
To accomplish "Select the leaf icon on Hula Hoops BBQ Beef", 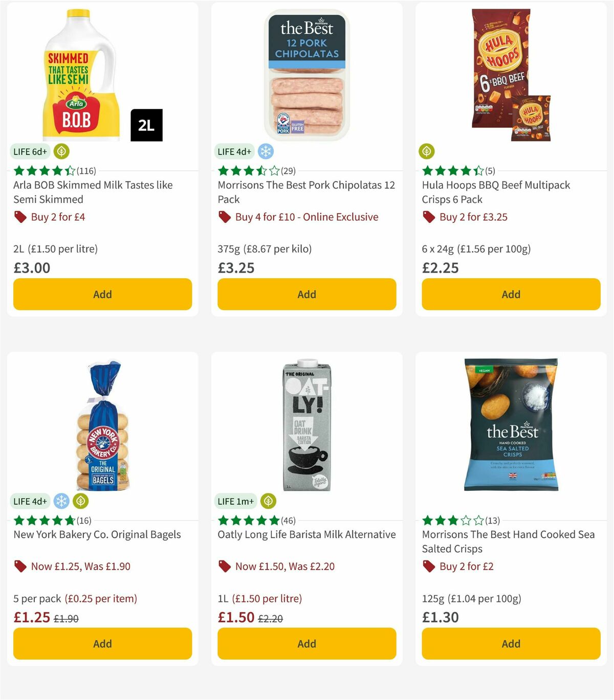I will pyautogui.click(x=427, y=151).
